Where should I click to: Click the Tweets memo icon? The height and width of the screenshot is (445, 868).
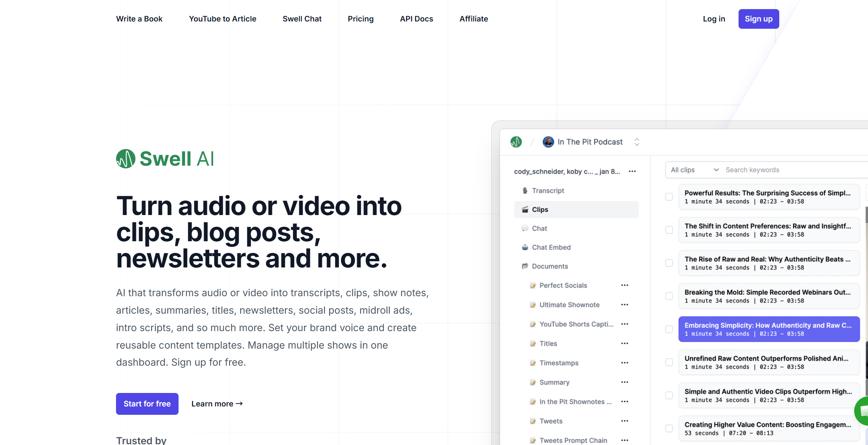click(533, 421)
